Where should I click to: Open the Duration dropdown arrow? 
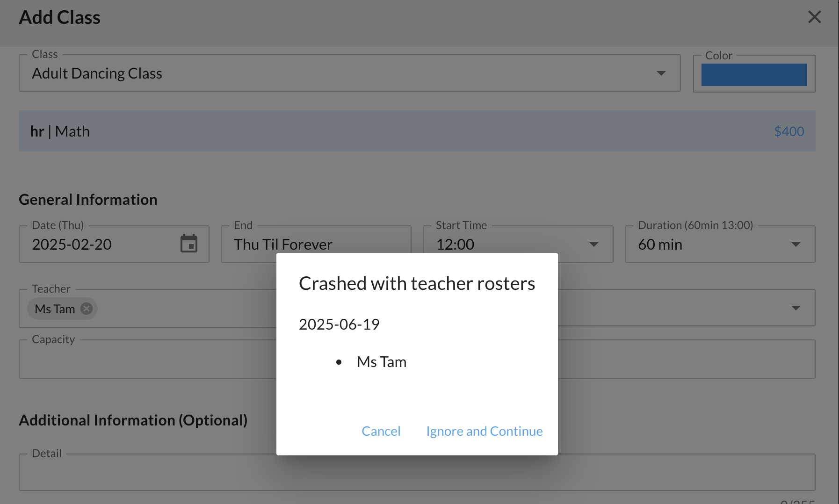click(796, 245)
